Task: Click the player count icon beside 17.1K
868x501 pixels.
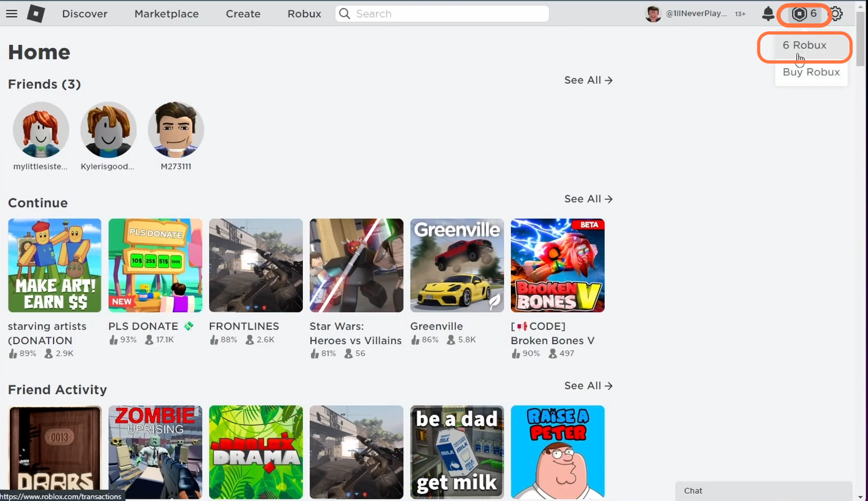Action: pos(149,339)
